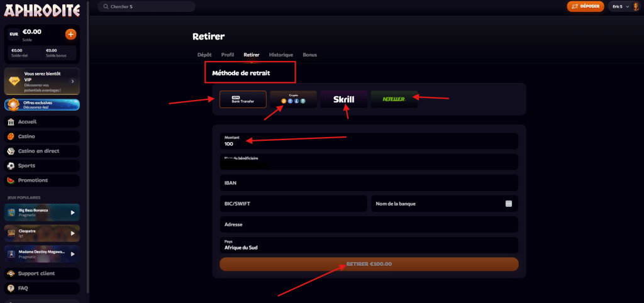Click the Retirer €100.00 button
Viewport: 644px width, 303px height.
(x=369, y=264)
